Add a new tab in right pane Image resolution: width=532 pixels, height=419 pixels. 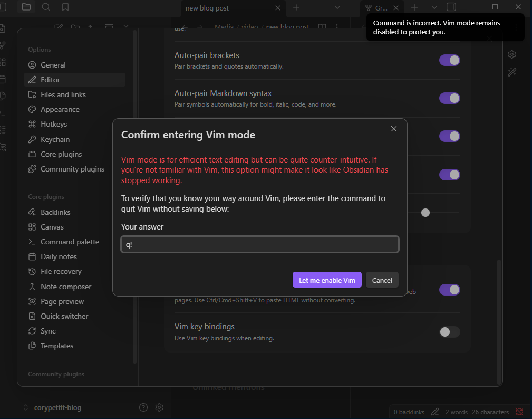click(x=414, y=7)
